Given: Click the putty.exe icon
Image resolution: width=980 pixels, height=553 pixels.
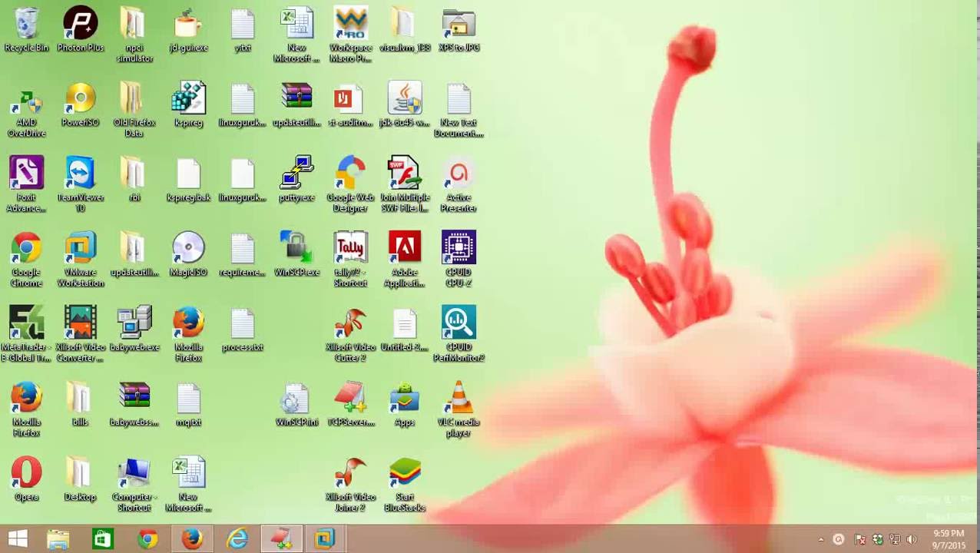Looking at the screenshot, I should (x=296, y=173).
